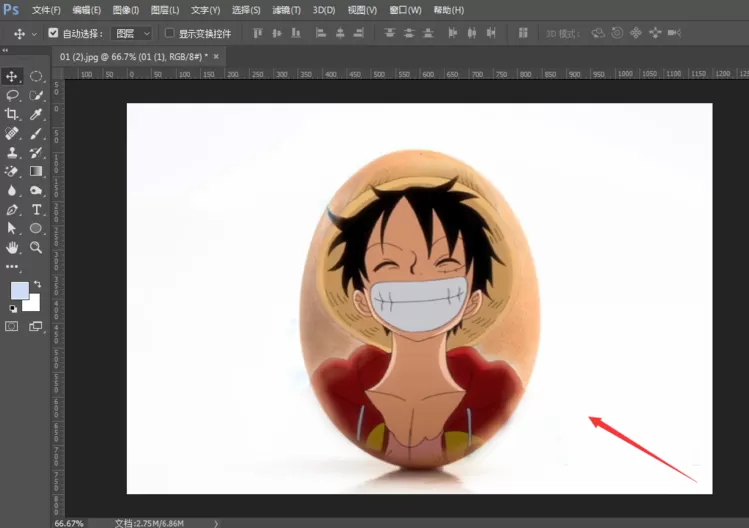The image size is (749, 528).
Task: Toggle Quick Mask mode
Action: [12, 326]
